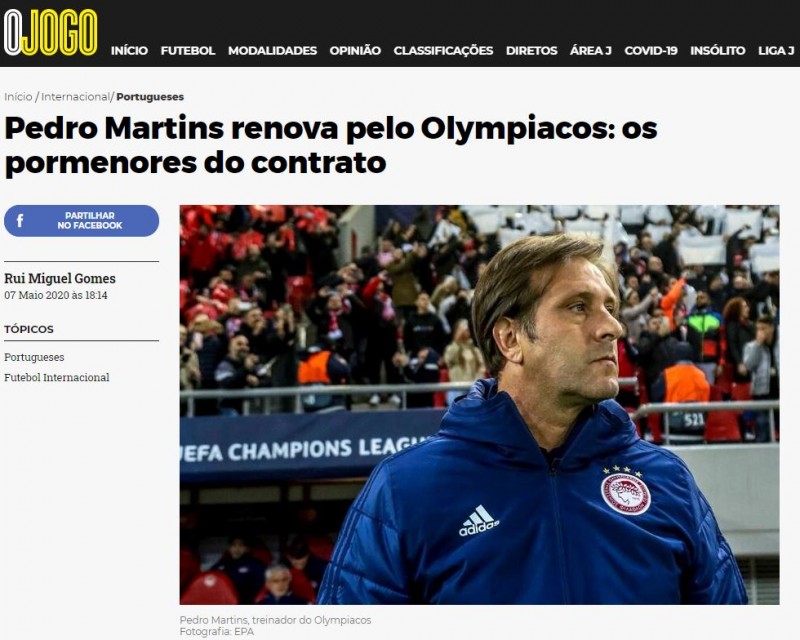The image size is (800, 640).
Task: Open the Liga J menu item
Action: point(776,51)
